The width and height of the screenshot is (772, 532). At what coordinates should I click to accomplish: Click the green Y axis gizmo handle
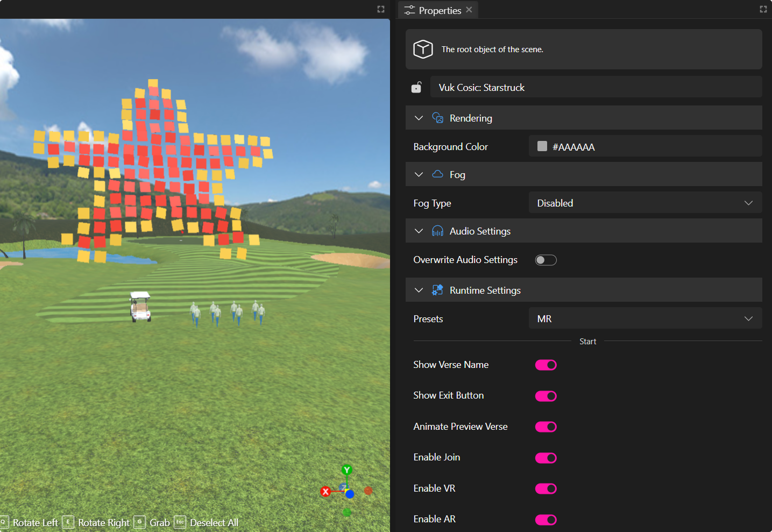[x=347, y=470]
